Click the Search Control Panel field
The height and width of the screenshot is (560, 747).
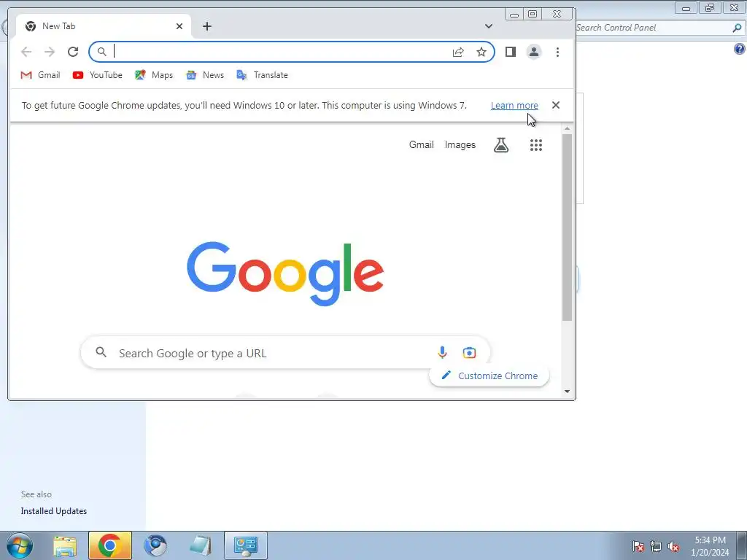click(653, 28)
